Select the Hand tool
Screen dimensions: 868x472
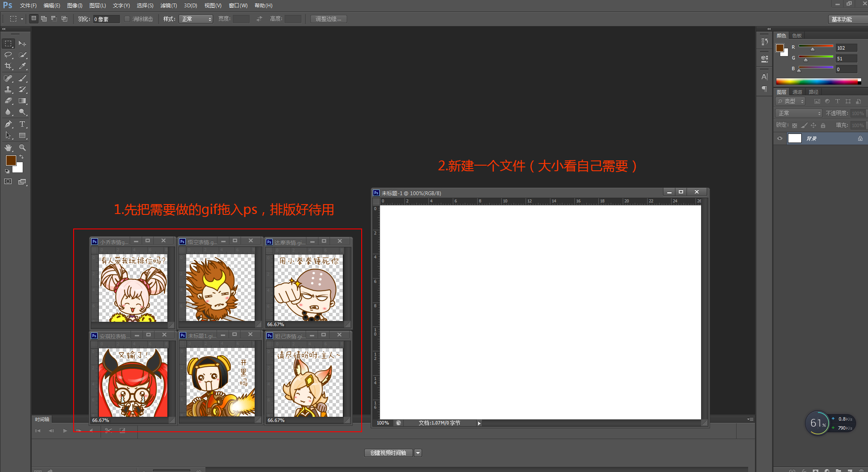pos(8,148)
